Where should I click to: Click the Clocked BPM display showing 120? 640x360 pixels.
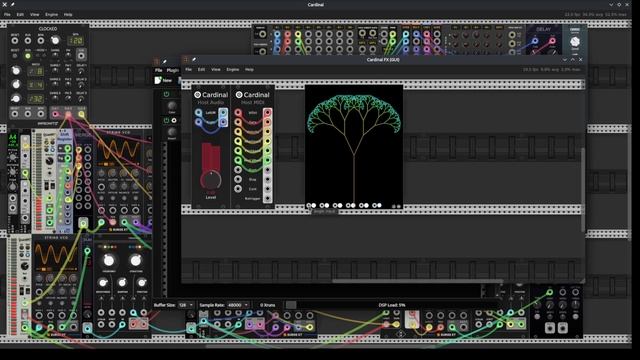click(x=76, y=41)
